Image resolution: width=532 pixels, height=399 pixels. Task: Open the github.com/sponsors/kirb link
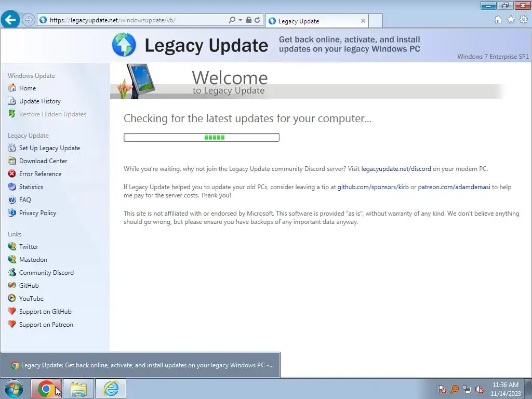(373, 187)
